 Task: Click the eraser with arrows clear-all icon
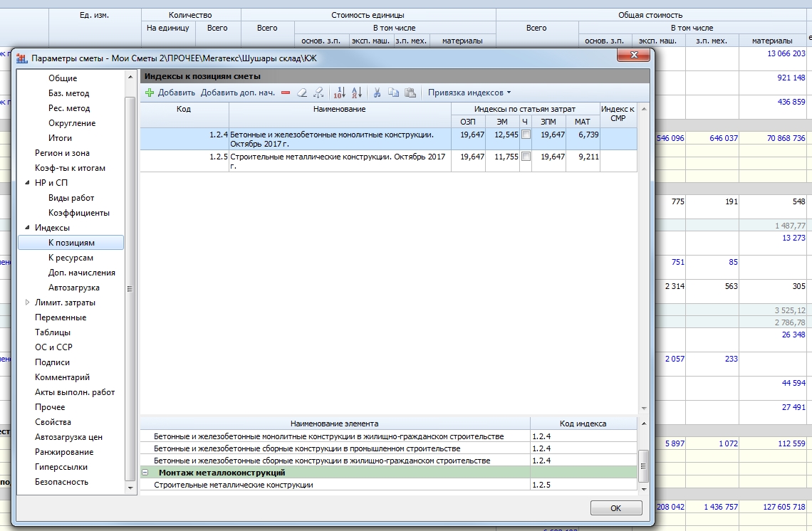tap(318, 93)
